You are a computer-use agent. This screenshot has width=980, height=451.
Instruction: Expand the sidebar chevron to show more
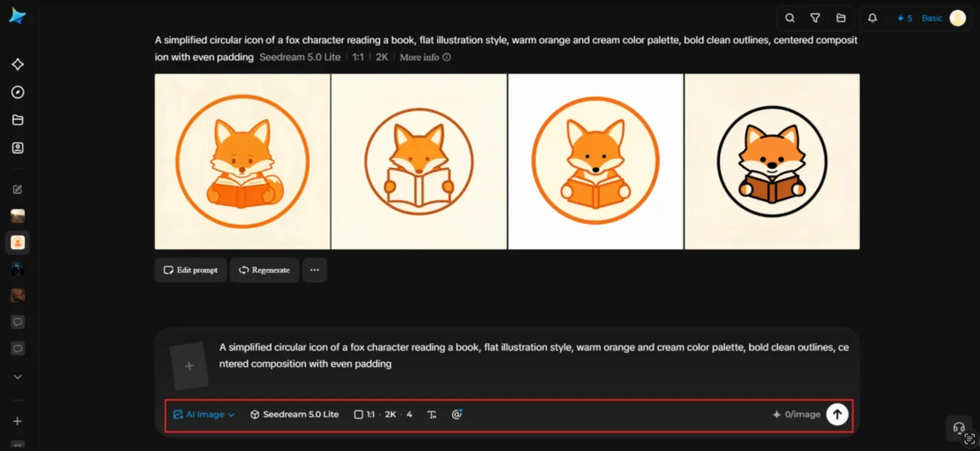18,377
